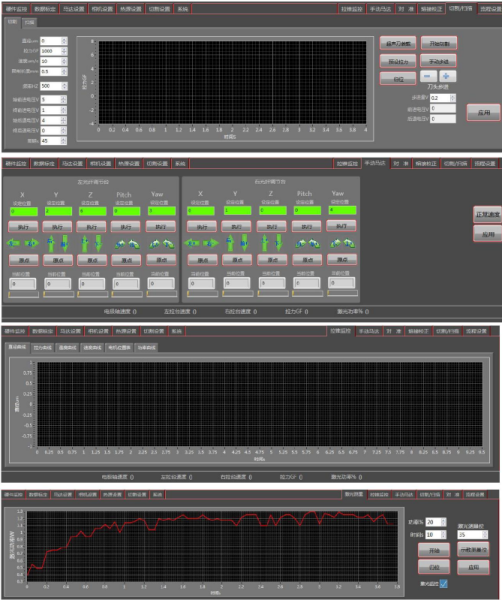Click left stage Y-axis up arrow
This screenshot has height=600, width=502.
click(x=51, y=243)
